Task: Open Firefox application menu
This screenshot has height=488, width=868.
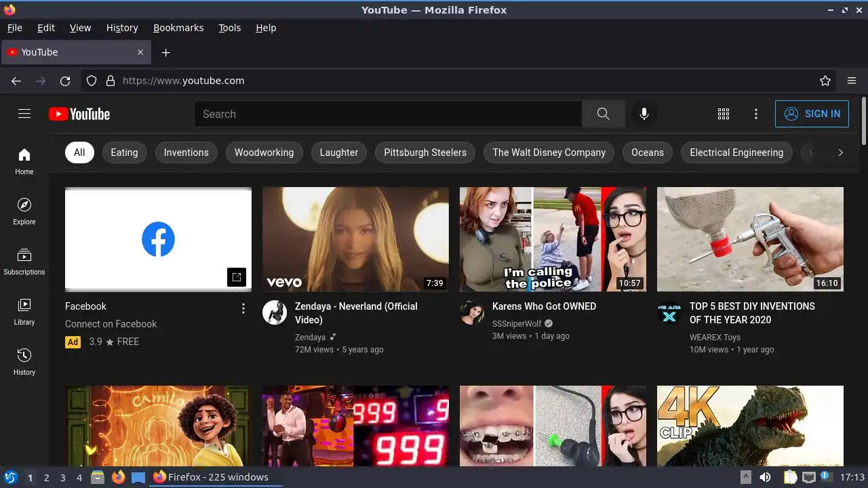Action: click(852, 81)
